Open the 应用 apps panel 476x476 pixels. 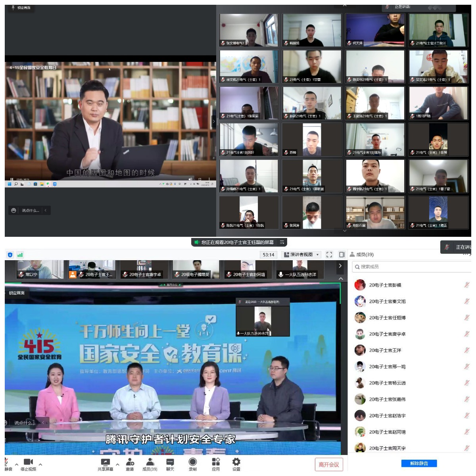(x=215, y=463)
